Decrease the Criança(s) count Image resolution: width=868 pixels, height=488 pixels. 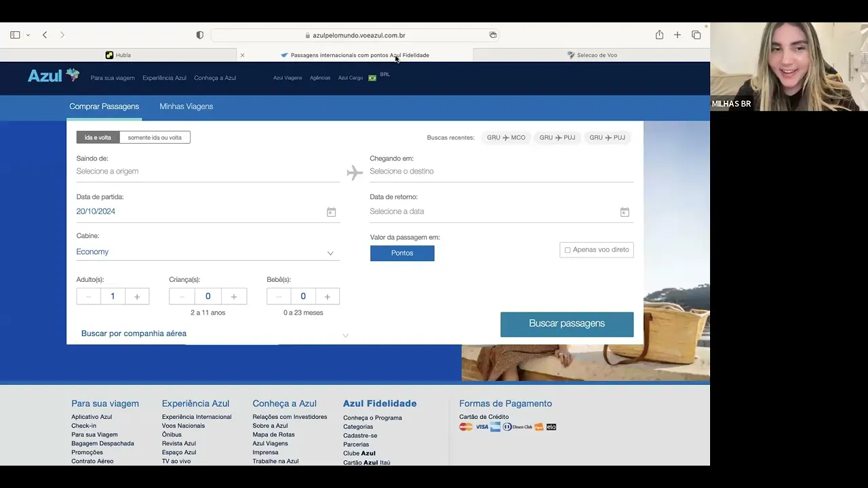[x=182, y=296]
